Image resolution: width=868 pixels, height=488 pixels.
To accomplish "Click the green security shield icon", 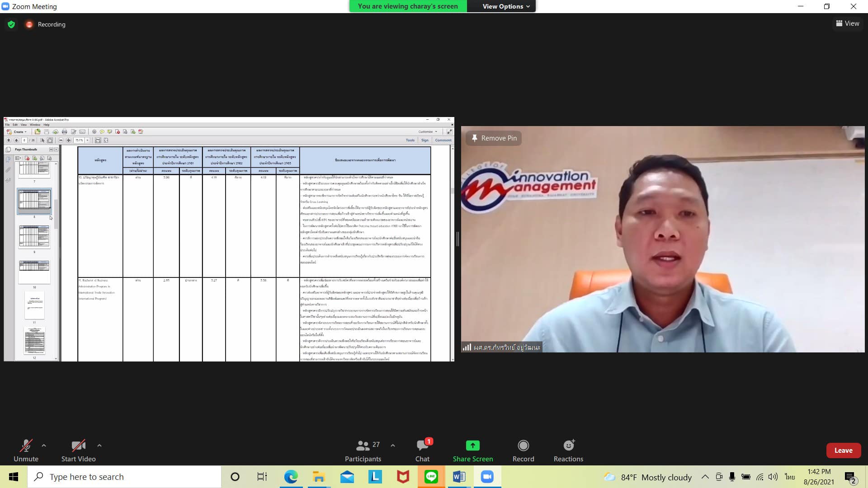I will coord(11,24).
